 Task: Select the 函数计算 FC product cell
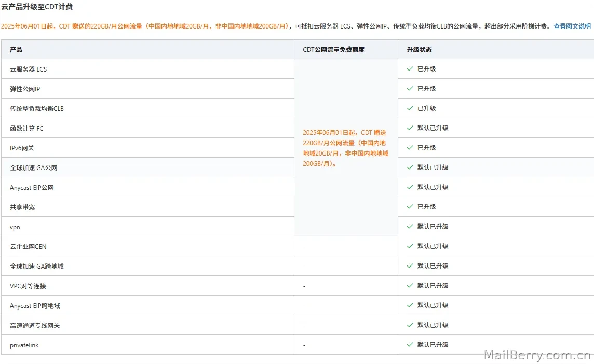pos(148,128)
